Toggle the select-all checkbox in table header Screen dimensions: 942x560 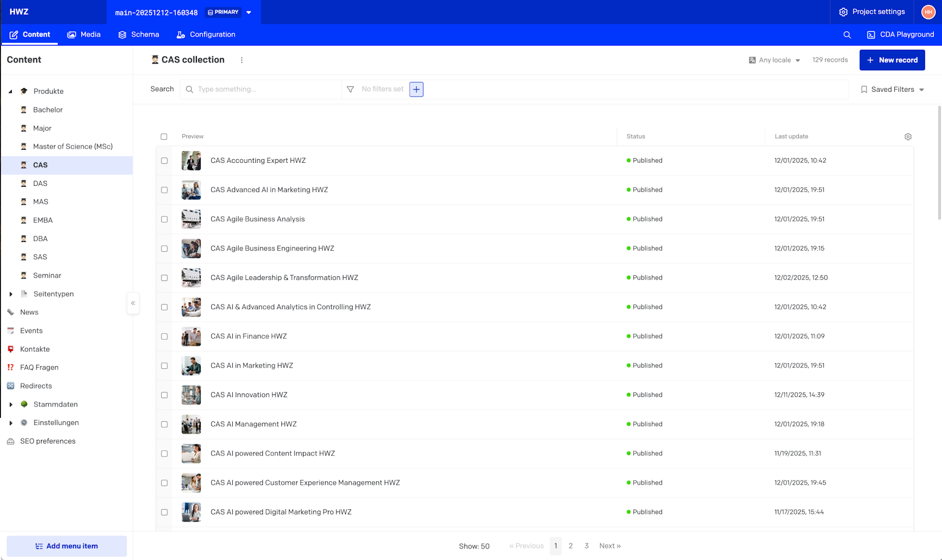point(164,136)
